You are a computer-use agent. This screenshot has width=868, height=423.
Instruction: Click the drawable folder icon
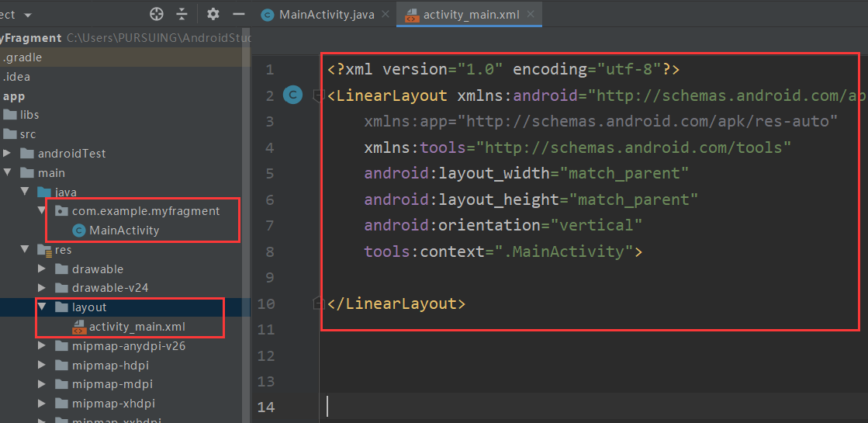tap(61, 269)
